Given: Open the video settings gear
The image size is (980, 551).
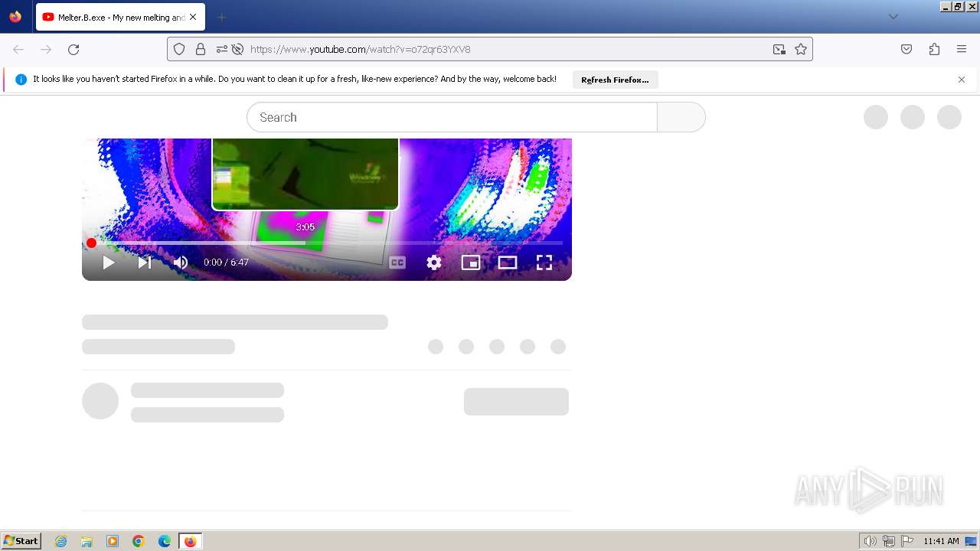Looking at the screenshot, I should tap(434, 262).
